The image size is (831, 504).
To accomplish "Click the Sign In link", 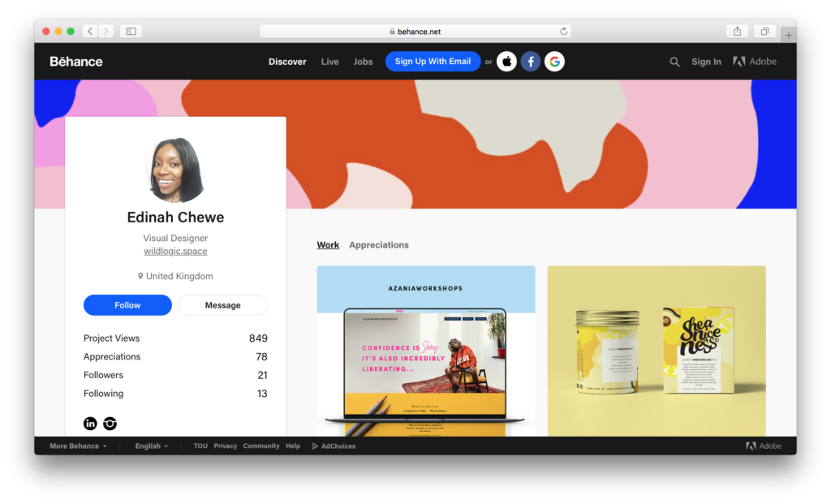I will coord(706,62).
